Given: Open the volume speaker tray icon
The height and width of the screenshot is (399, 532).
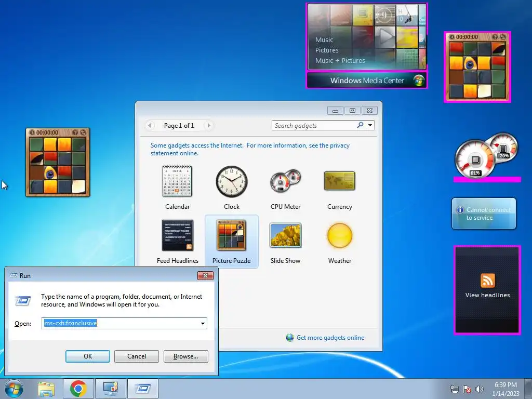Looking at the screenshot, I should [x=479, y=389].
